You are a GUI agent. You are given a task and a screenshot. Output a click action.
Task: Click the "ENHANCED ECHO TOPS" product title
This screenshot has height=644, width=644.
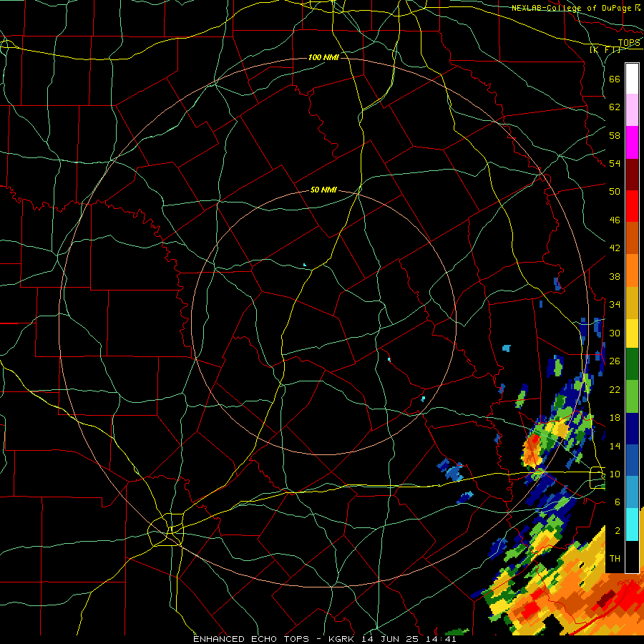pos(251,639)
